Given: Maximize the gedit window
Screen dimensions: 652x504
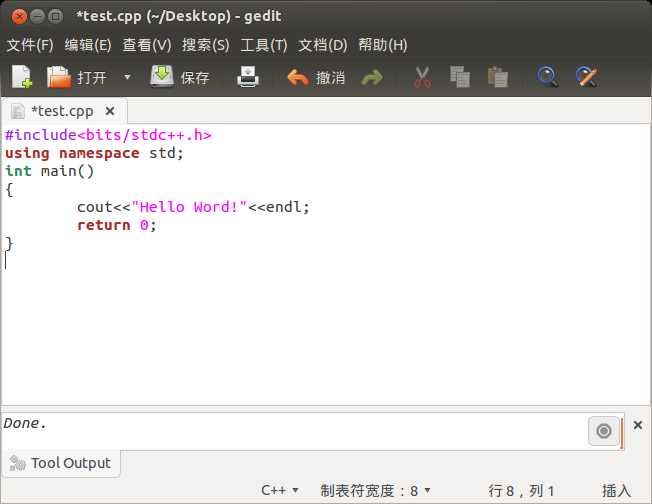Looking at the screenshot, I should point(55,17).
